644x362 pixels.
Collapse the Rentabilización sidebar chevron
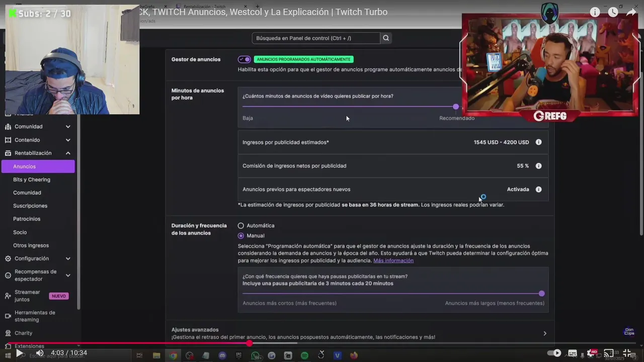68,153
